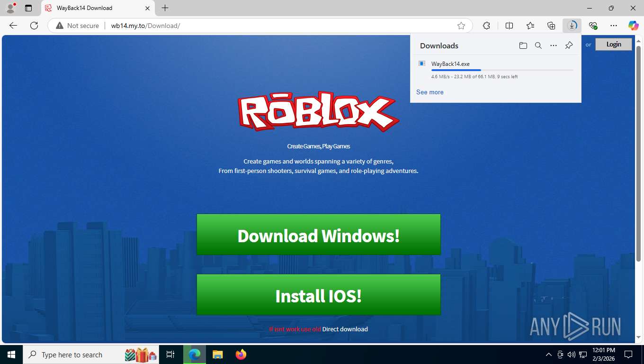The image size is (644, 364).
Task: Open the tab actions menu icon
Action: pyautogui.click(x=28, y=8)
